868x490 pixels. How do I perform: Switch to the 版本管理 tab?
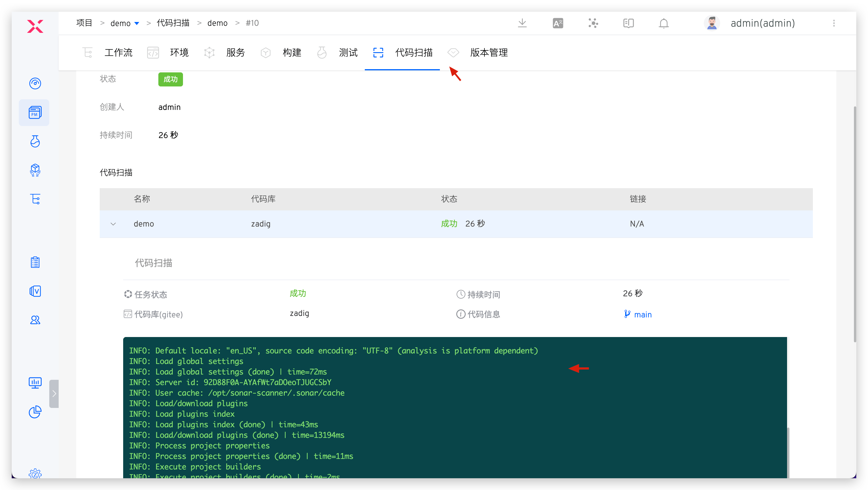point(489,52)
